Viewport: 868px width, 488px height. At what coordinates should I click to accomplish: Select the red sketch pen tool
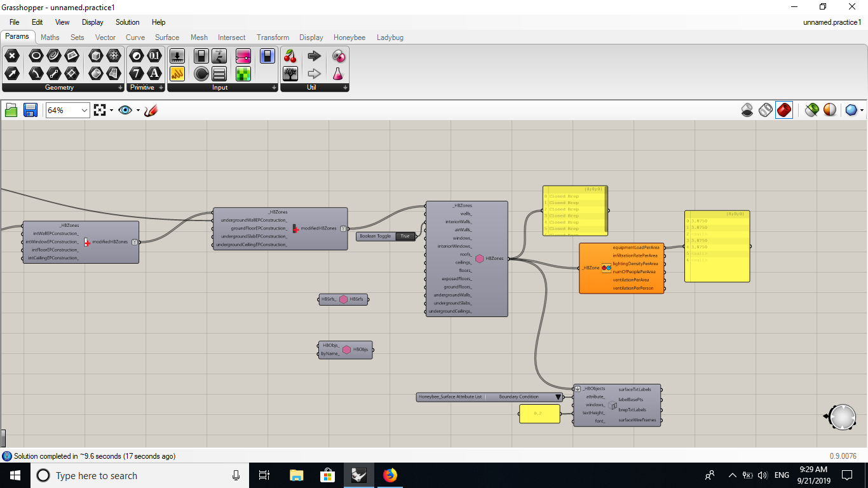pos(151,110)
